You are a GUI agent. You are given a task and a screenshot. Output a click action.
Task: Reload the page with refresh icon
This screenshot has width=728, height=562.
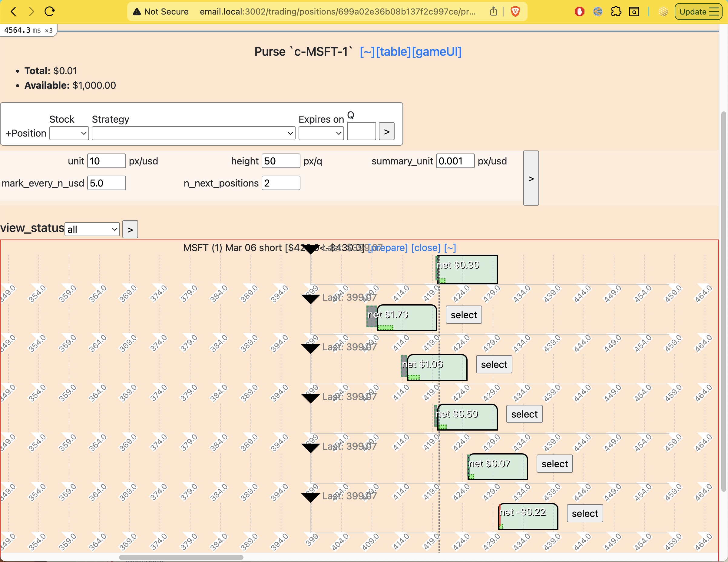(49, 12)
